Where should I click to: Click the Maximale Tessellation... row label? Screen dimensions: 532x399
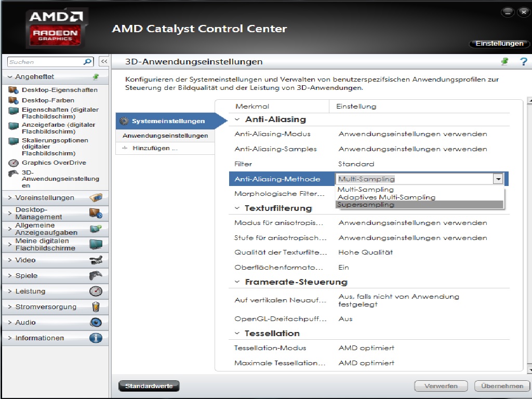tap(280, 363)
